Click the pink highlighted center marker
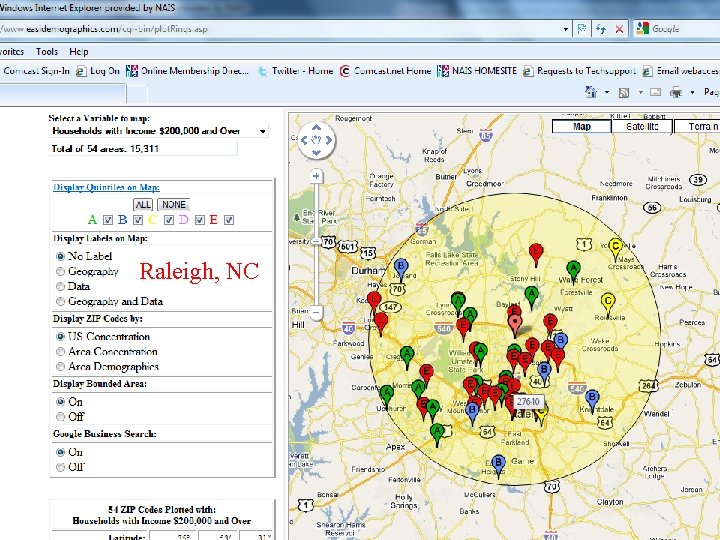720x540 pixels. point(515,325)
